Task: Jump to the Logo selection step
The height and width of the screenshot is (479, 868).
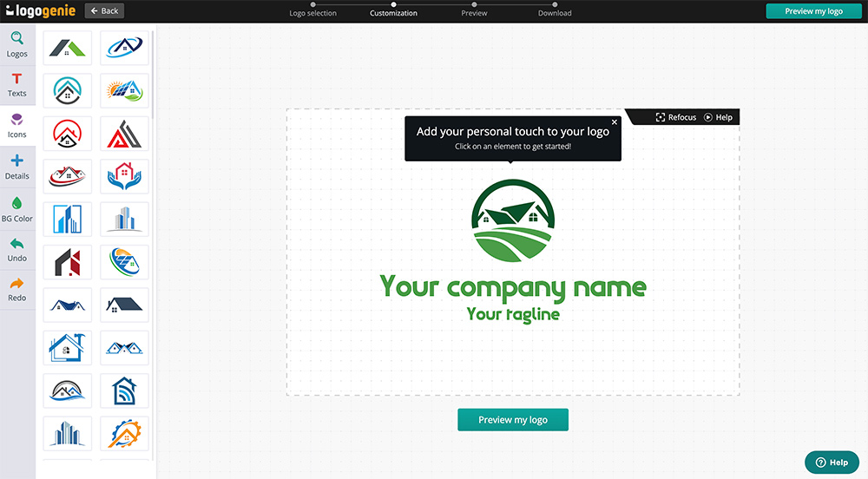Action: 312,13
